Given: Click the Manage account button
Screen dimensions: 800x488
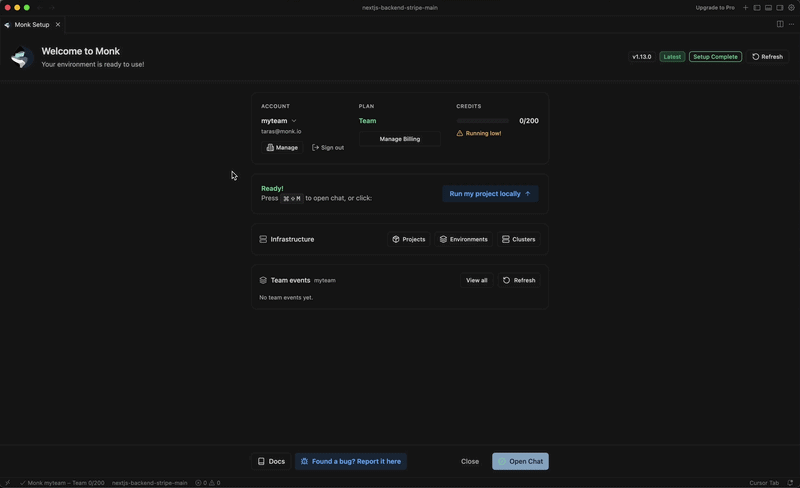Looking at the screenshot, I should coord(282,148).
